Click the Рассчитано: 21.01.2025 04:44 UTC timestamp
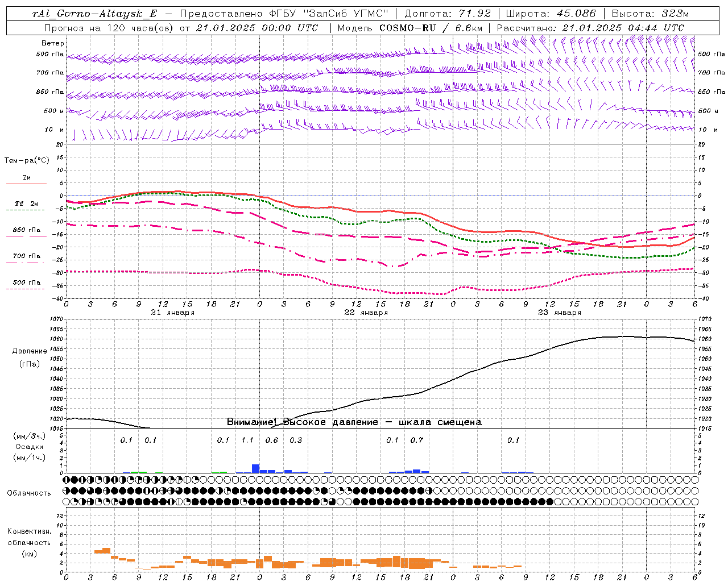The height and width of the screenshot is (582, 728). 590,28
